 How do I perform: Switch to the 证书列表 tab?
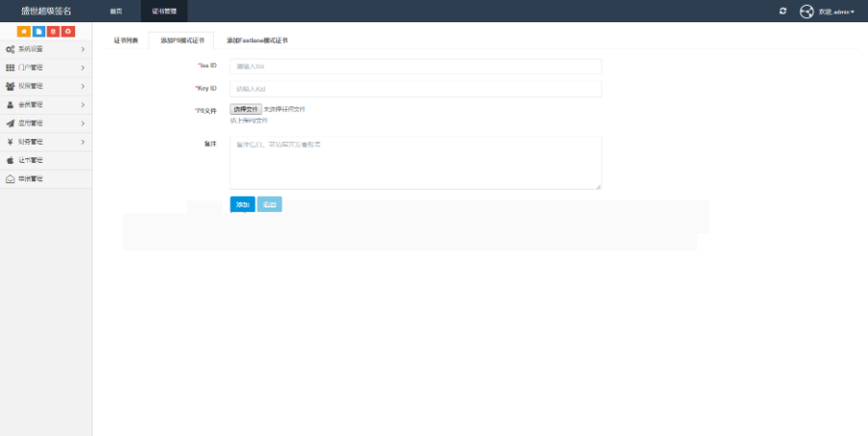[125, 41]
